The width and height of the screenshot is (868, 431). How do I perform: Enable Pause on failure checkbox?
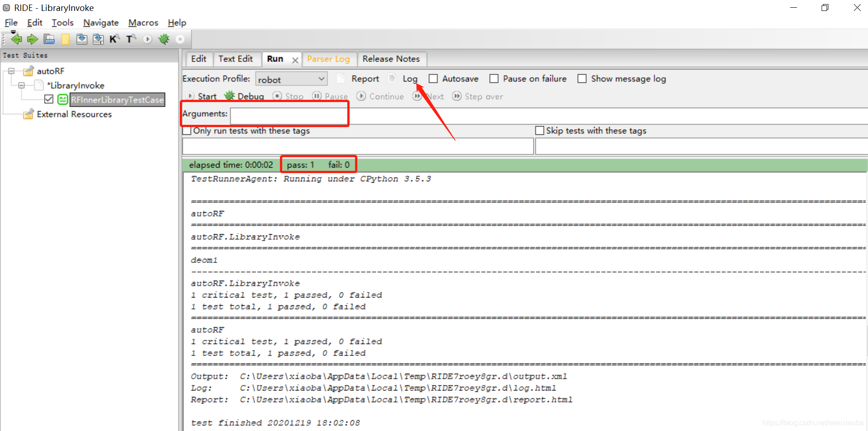494,79
